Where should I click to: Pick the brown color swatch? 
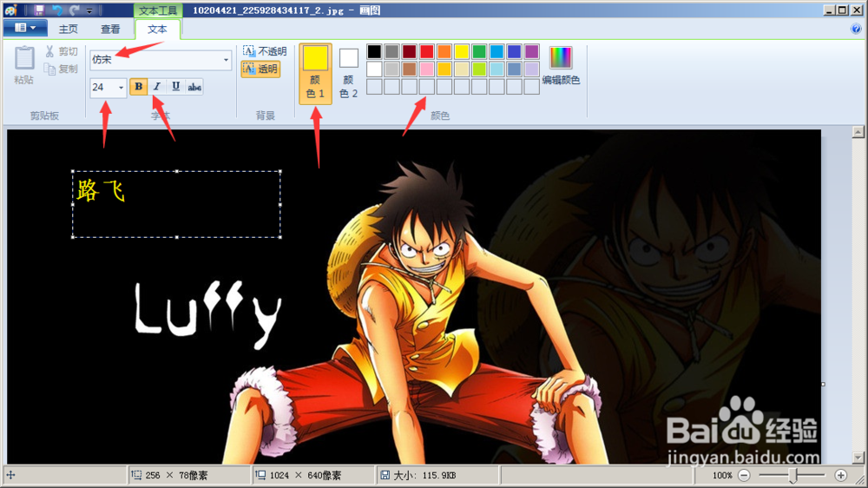(x=409, y=69)
